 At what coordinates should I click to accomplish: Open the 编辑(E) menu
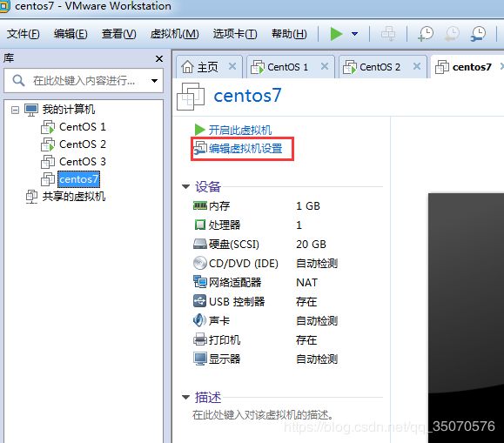click(71, 34)
